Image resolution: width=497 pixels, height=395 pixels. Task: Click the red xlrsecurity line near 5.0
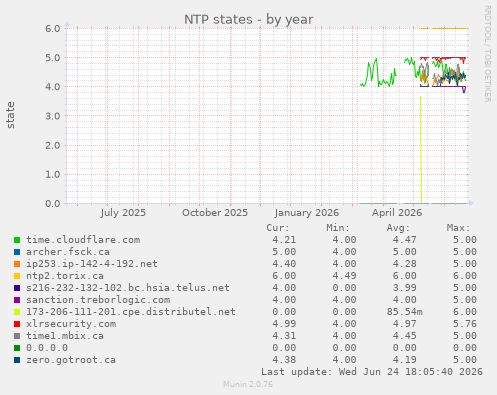450,58
